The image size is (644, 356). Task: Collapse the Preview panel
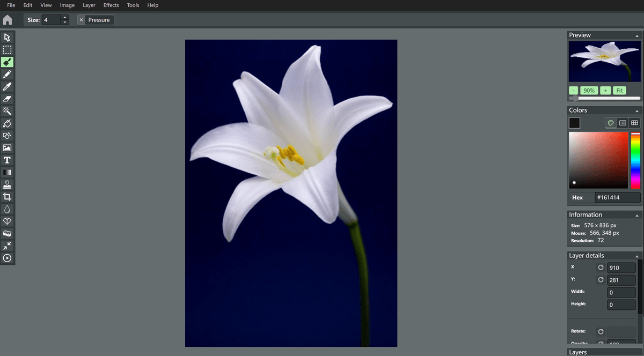pos(636,35)
